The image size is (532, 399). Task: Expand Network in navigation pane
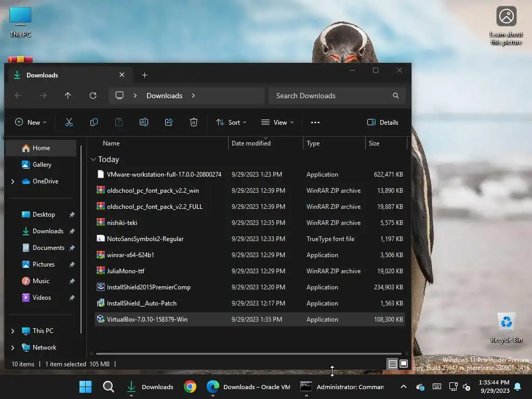point(13,348)
